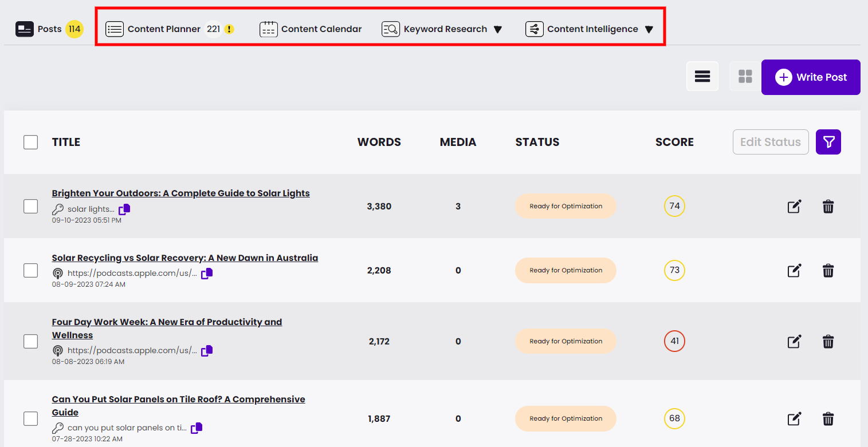Tick the select-all checkbox beside TITLE
This screenshot has height=447, width=868.
tap(31, 142)
